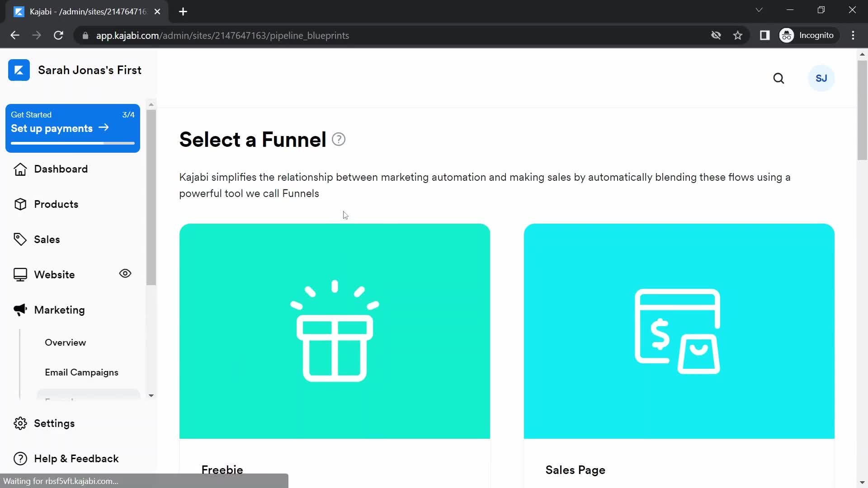View site info via the lock icon
Screen dimensions: 868x488
85,35
